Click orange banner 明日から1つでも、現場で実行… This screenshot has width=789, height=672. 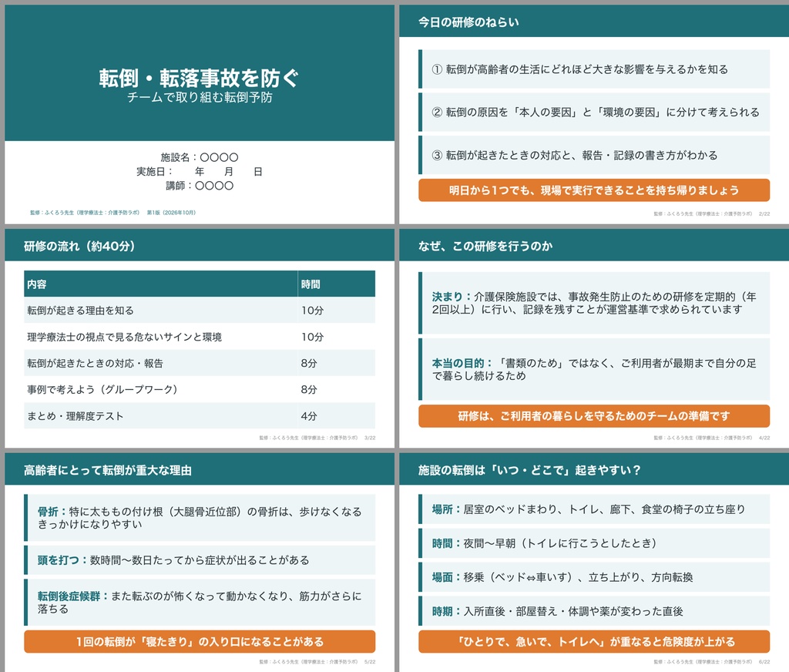594,190
